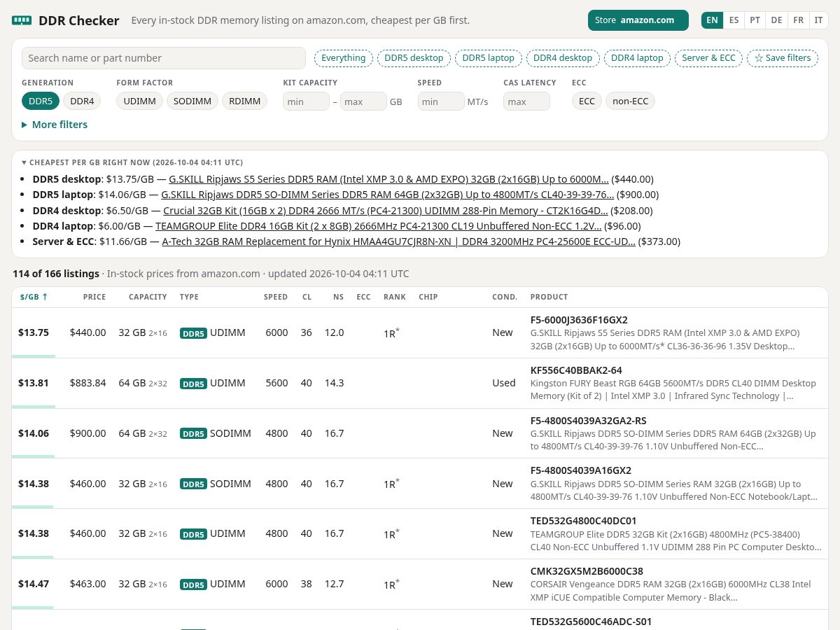Viewport: 840px width, 630px height.
Task: Open the G.SKILL Ripjaws S5 cheapest DDR5 desktop link
Action: click(x=388, y=179)
